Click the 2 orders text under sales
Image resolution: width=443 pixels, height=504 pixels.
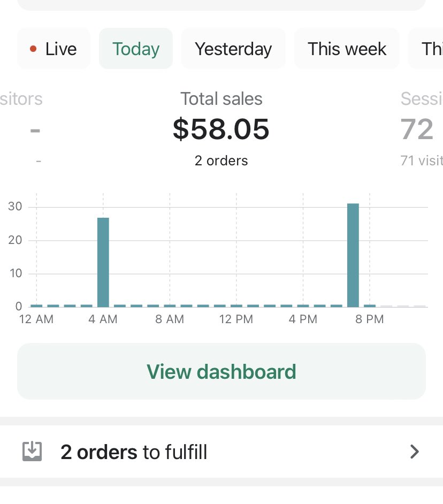pos(222,161)
